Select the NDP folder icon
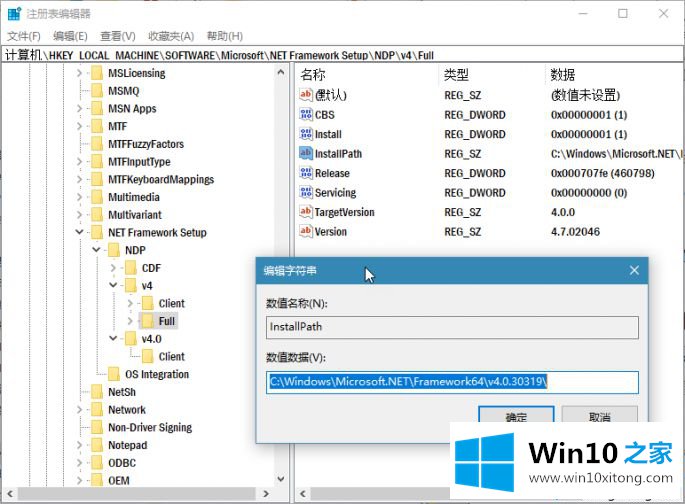Image resolution: width=685 pixels, height=504 pixels. pos(114,250)
